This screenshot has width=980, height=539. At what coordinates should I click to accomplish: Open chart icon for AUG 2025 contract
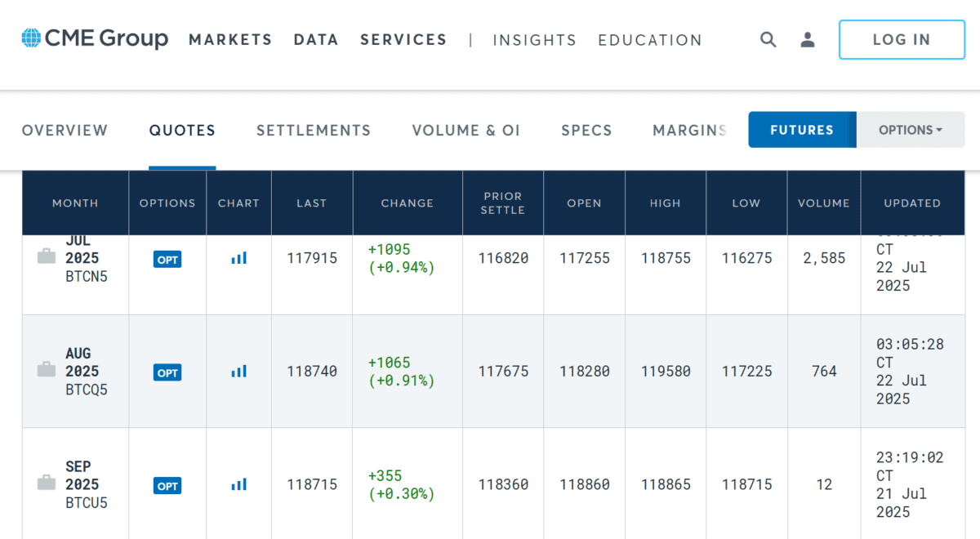point(238,372)
